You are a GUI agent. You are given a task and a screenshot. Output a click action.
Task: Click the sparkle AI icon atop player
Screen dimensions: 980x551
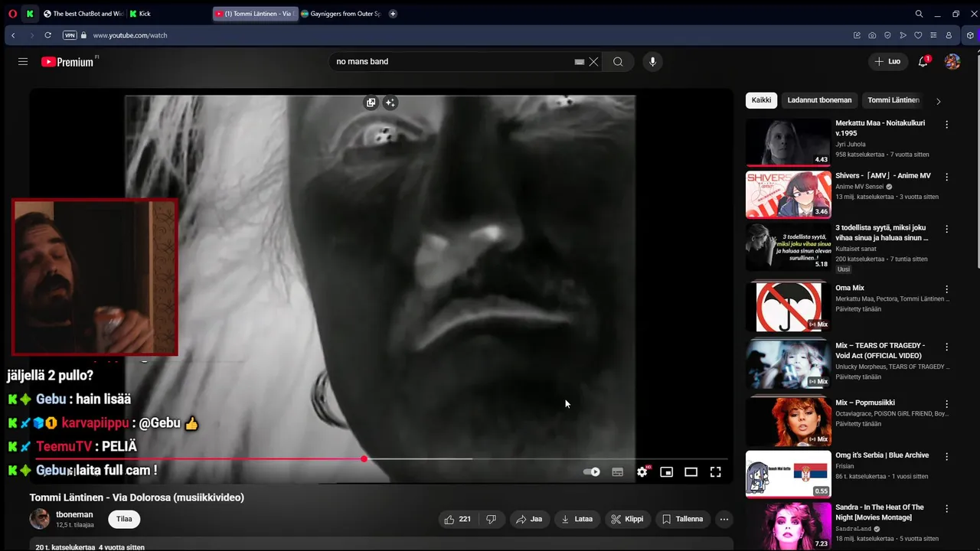click(390, 103)
